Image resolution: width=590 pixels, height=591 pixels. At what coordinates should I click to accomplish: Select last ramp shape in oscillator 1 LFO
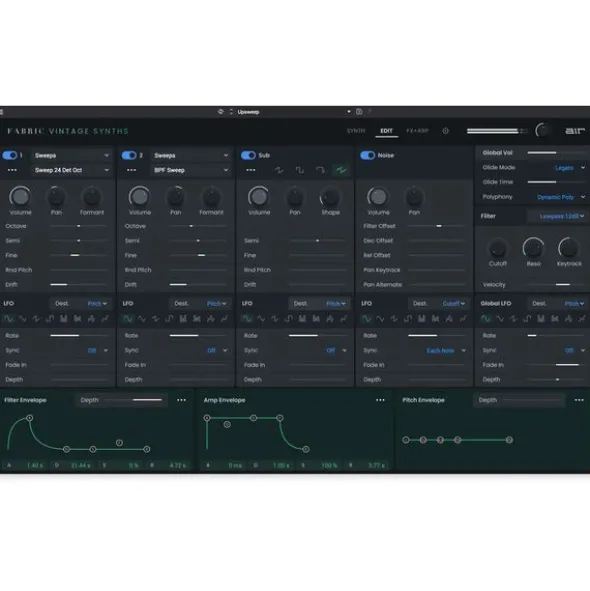tap(105, 319)
